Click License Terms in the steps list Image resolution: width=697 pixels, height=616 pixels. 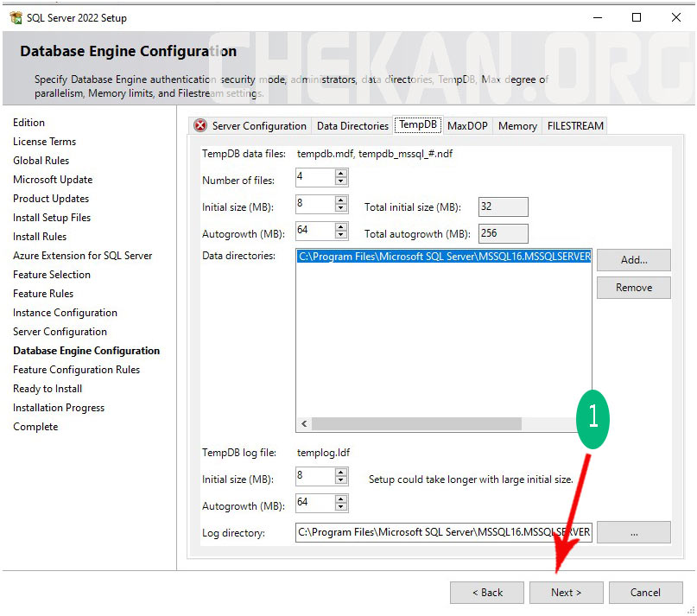tap(44, 142)
